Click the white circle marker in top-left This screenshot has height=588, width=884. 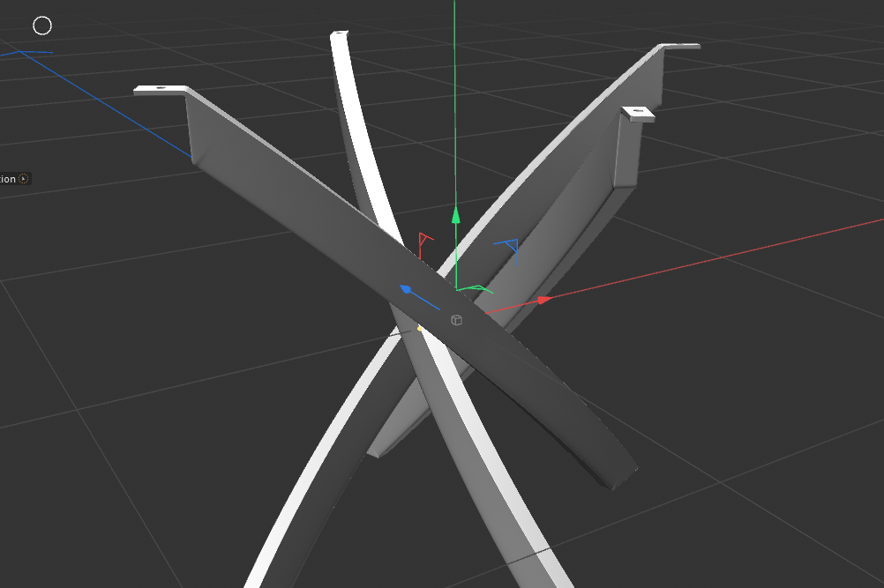point(42,26)
